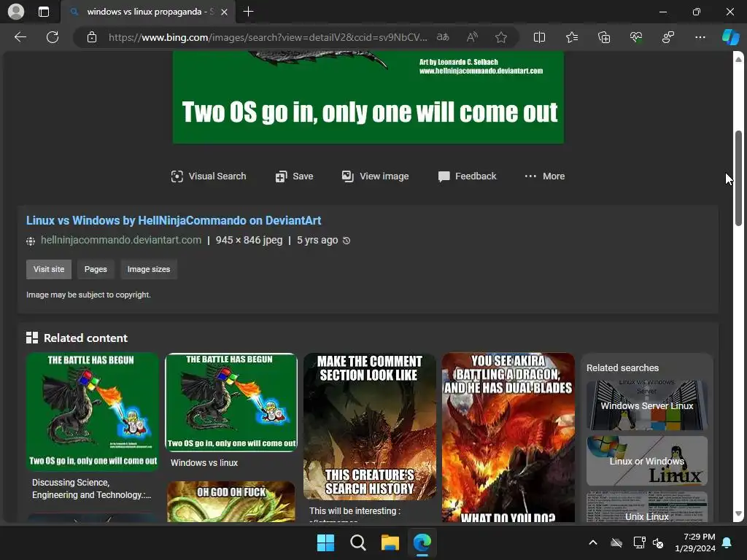This screenshot has height=560, width=747.
Task: Click the This will be interesting caption
Action: (355, 511)
